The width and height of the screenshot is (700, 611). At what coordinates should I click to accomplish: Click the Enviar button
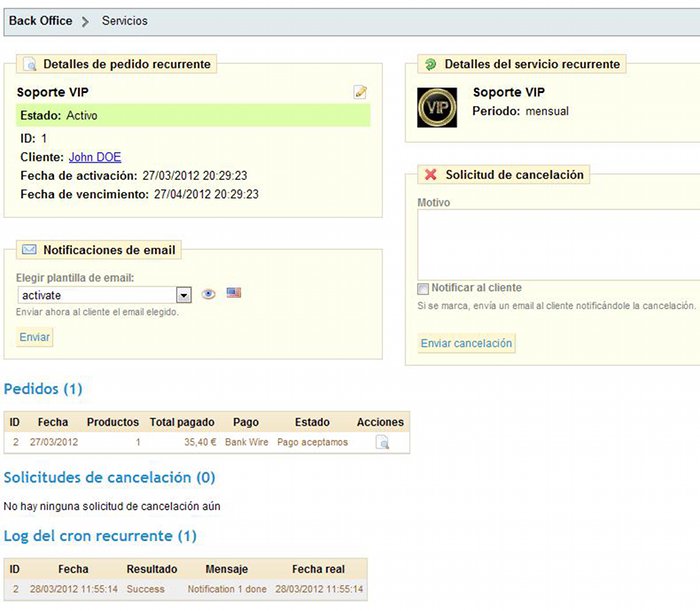point(35,337)
